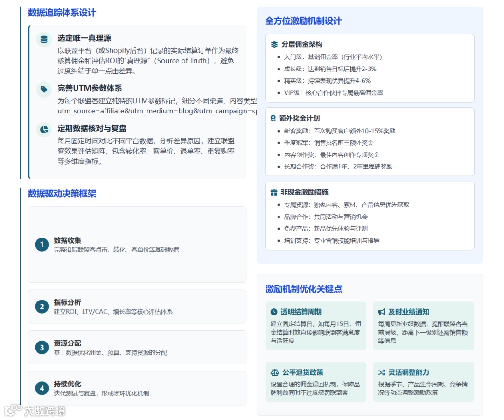Click the 迭代测试与复盘 description line
This screenshot has width=504, height=420.
tap(101, 393)
